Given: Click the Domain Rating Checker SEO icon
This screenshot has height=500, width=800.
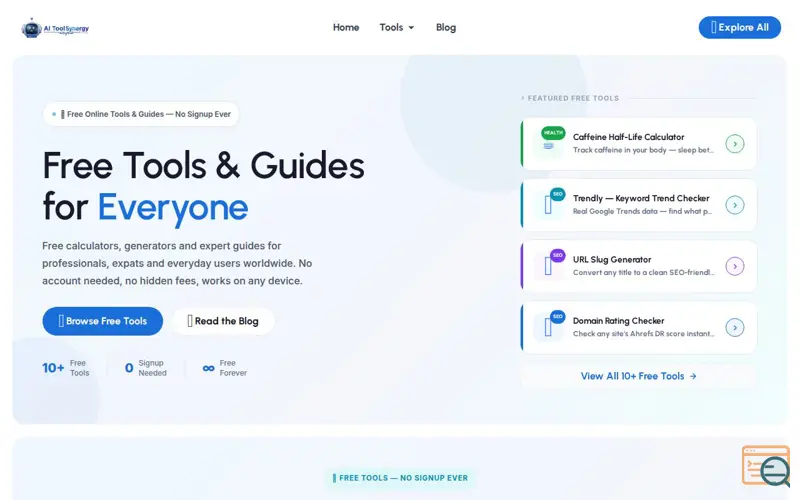Looking at the screenshot, I should (x=548, y=326).
